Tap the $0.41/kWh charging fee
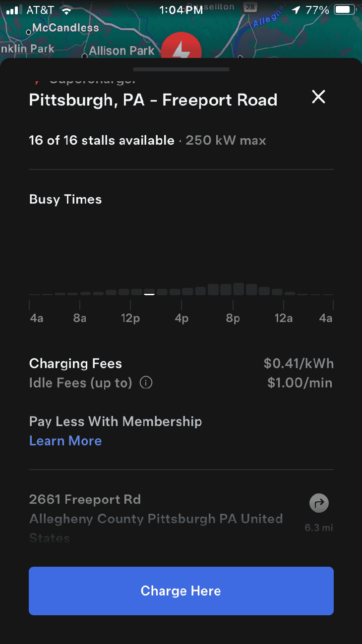This screenshot has height=644, width=362. pyautogui.click(x=299, y=364)
